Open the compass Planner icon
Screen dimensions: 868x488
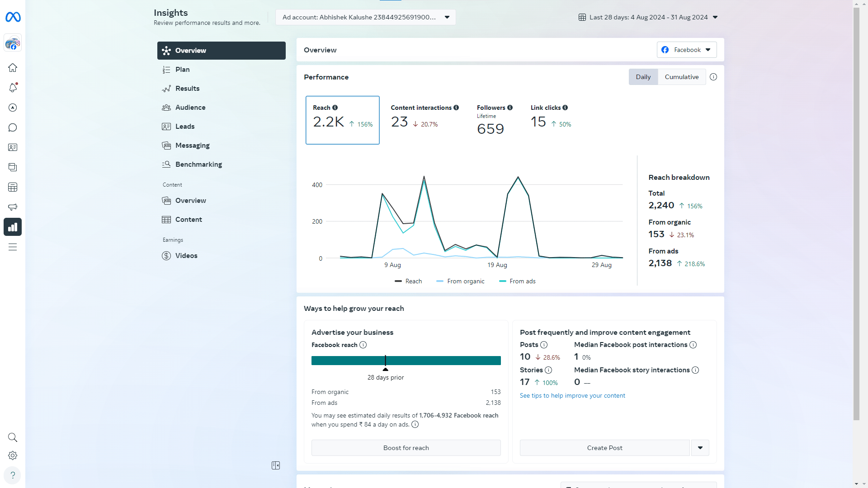[x=13, y=108]
